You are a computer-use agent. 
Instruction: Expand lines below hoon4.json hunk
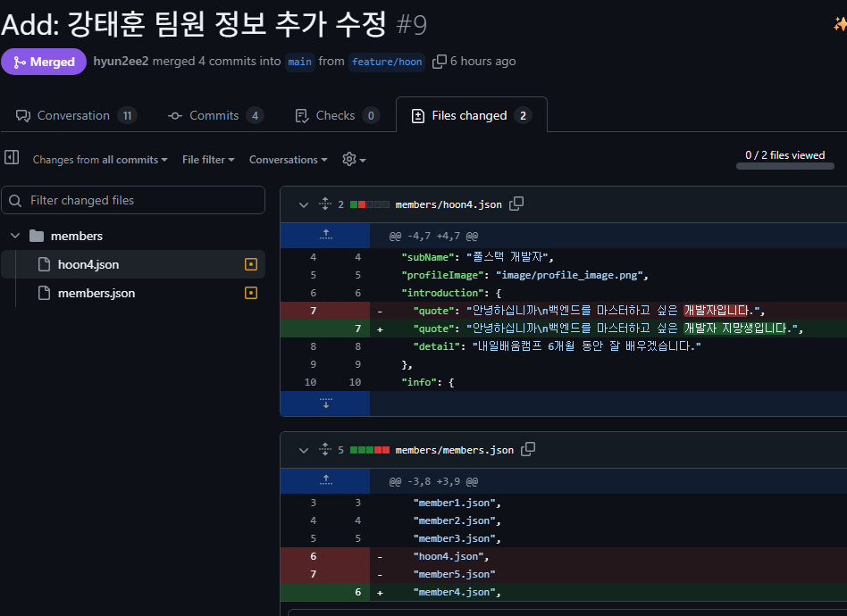(325, 404)
